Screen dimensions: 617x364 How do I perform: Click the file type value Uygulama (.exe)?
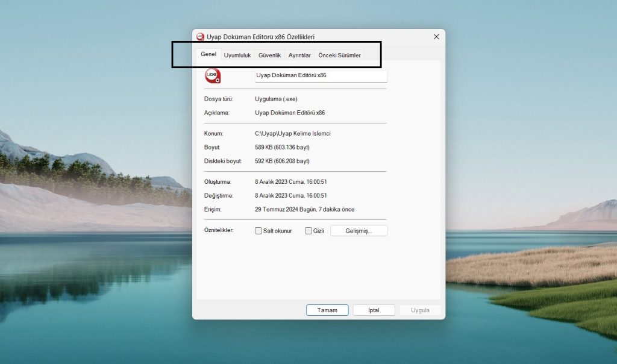click(x=276, y=99)
